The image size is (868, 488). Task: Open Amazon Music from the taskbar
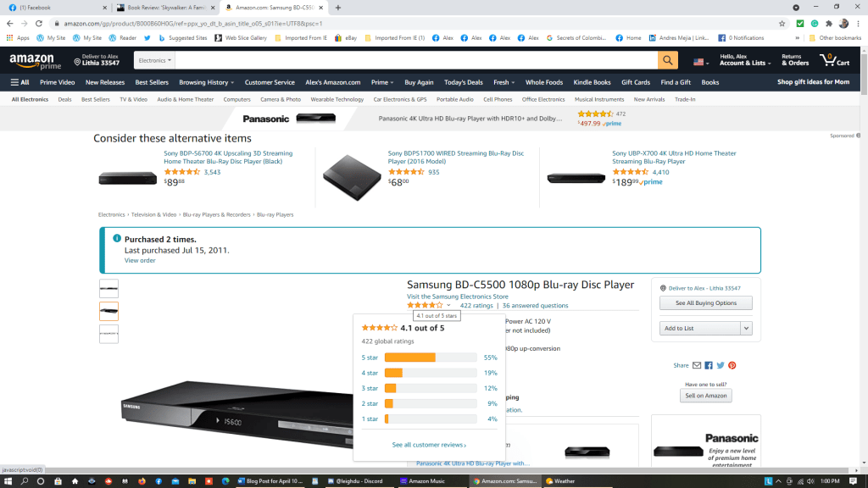point(423,481)
